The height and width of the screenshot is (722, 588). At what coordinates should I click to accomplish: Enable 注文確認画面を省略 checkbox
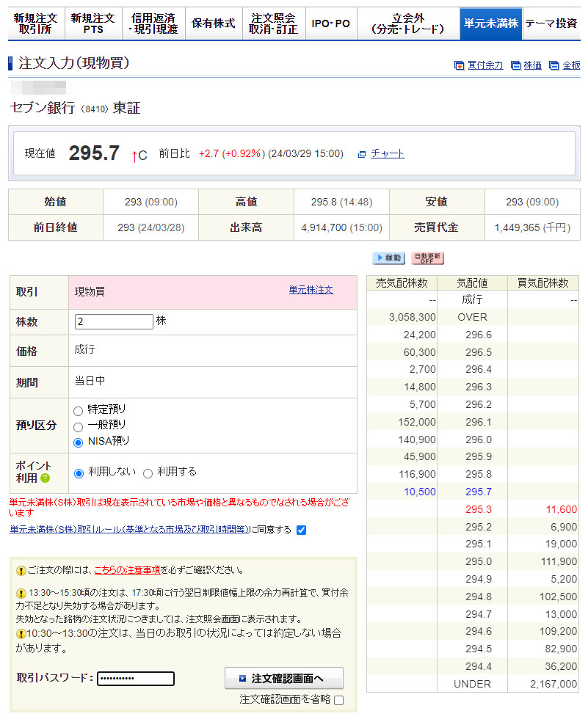click(338, 700)
